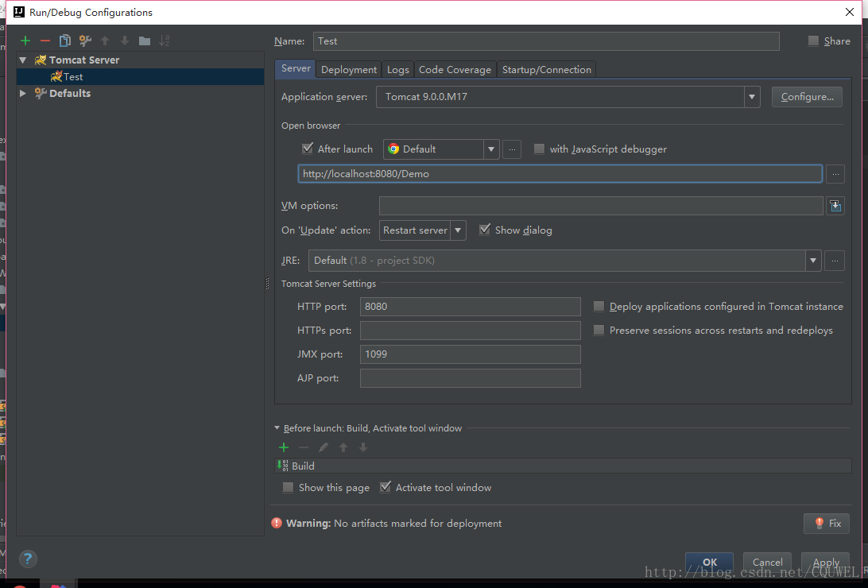Enable with JavaScript debugger checkbox
Screen dimensions: 868x588
click(539, 149)
